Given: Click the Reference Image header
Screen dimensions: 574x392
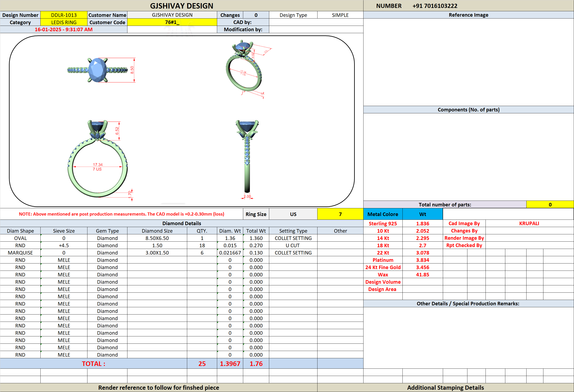Looking at the screenshot, I should 468,15.
